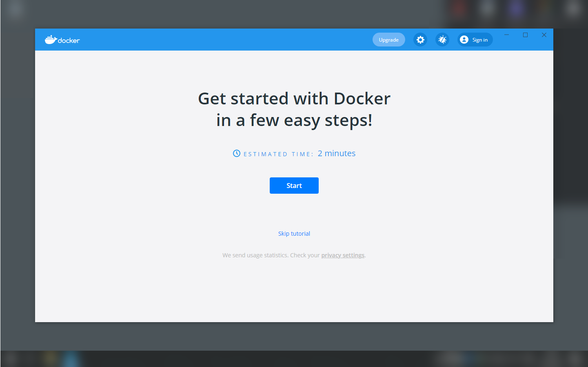
Task: Sign in to Docker account
Action: 475,40
